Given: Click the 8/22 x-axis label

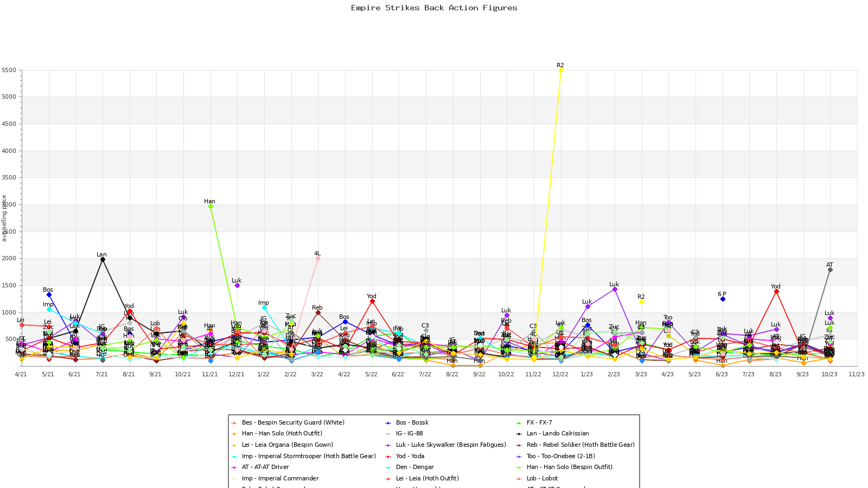Looking at the screenshot, I should point(451,374).
